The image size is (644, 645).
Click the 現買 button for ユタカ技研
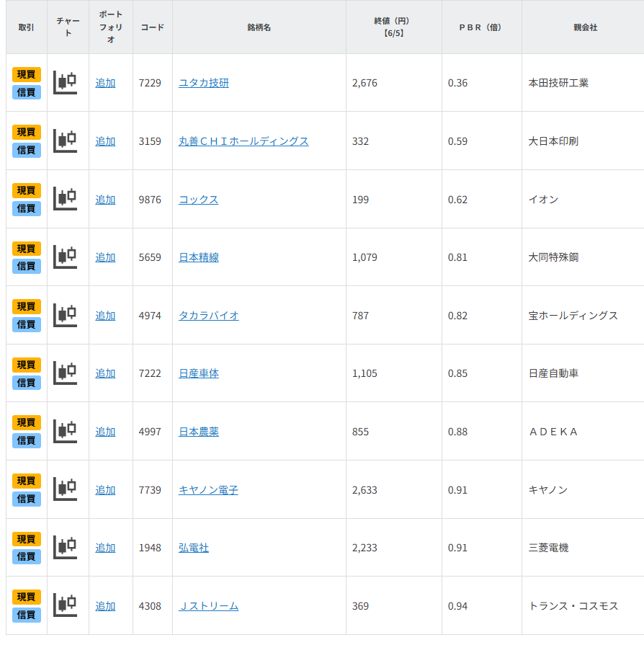click(x=27, y=74)
